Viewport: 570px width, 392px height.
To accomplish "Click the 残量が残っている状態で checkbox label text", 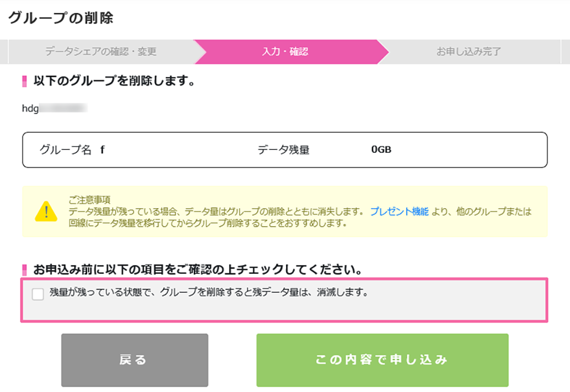I will point(209,292).
